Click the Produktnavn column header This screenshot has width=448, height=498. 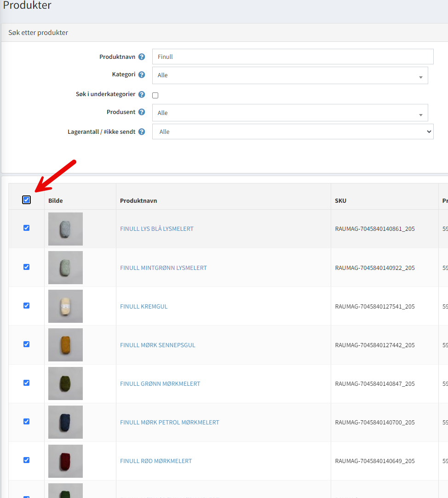pos(138,201)
